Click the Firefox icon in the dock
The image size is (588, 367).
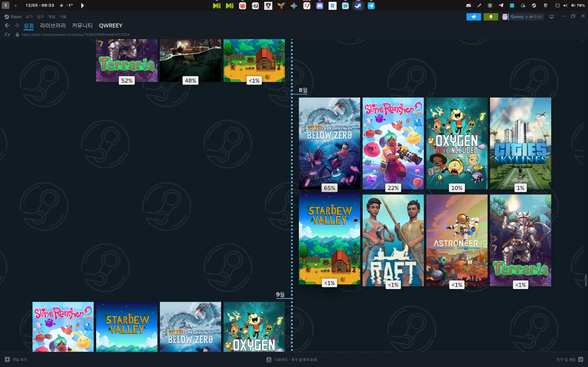coord(243,5)
